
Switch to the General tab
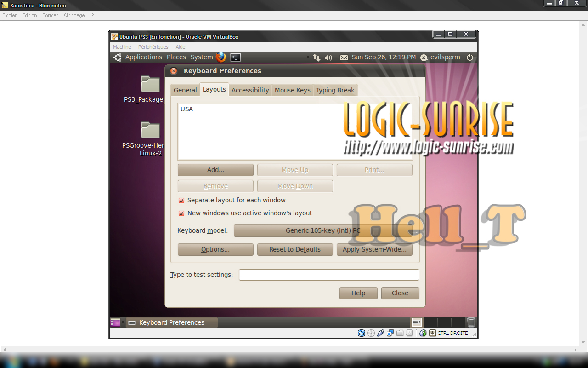click(185, 90)
